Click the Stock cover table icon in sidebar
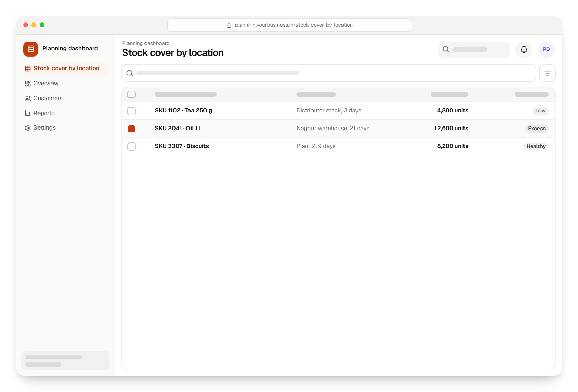This screenshot has height=392, width=578. click(28, 69)
